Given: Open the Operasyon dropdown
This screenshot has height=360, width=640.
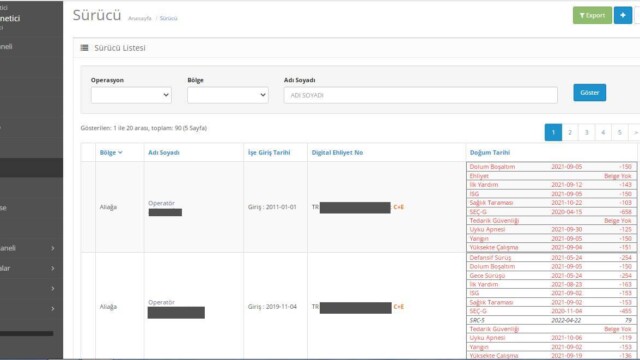Looking at the screenshot, I should click(131, 95).
